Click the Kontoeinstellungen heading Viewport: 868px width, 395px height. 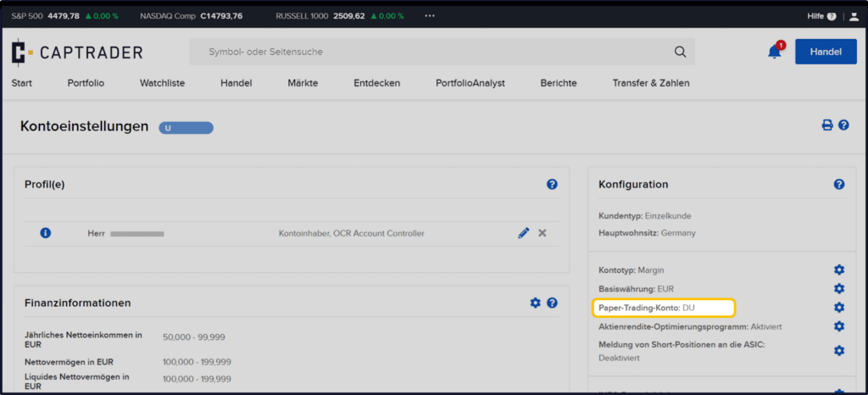tap(84, 126)
